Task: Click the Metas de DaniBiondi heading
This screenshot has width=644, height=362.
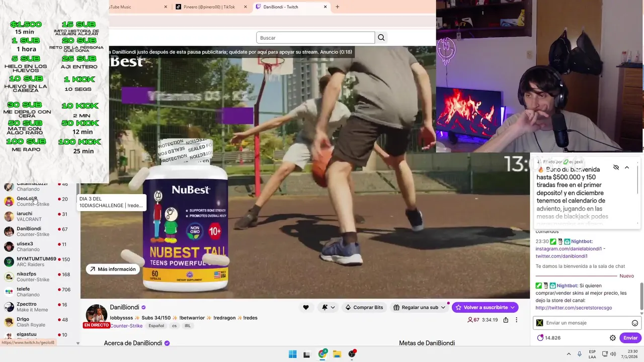Action: coord(427,343)
